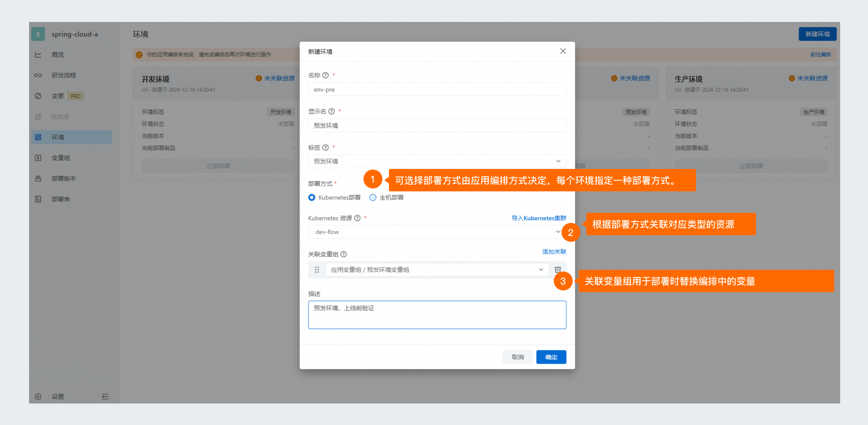Click the help icon next to 显示名
Image resolution: width=868 pixels, height=425 pixels.
point(331,111)
